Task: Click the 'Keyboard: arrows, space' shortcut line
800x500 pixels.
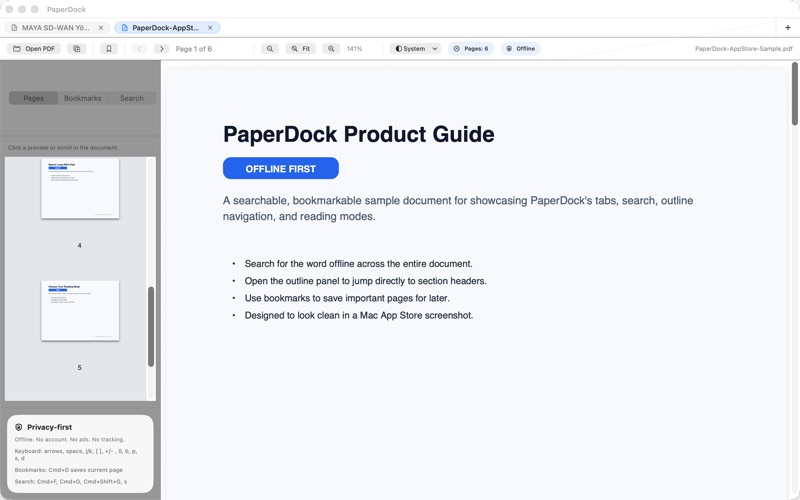Action: pyautogui.click(x=76, y=454)
